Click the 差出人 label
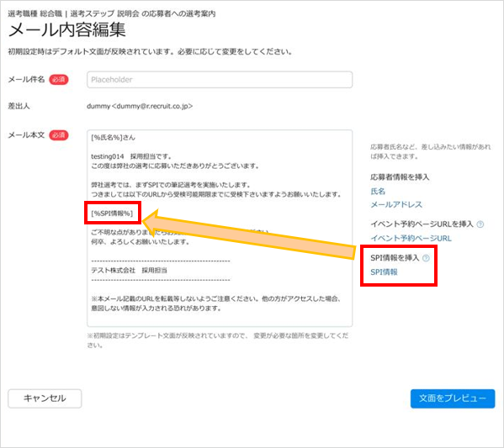This screenshot has width=504, height=448. click(x=19, y=106)
